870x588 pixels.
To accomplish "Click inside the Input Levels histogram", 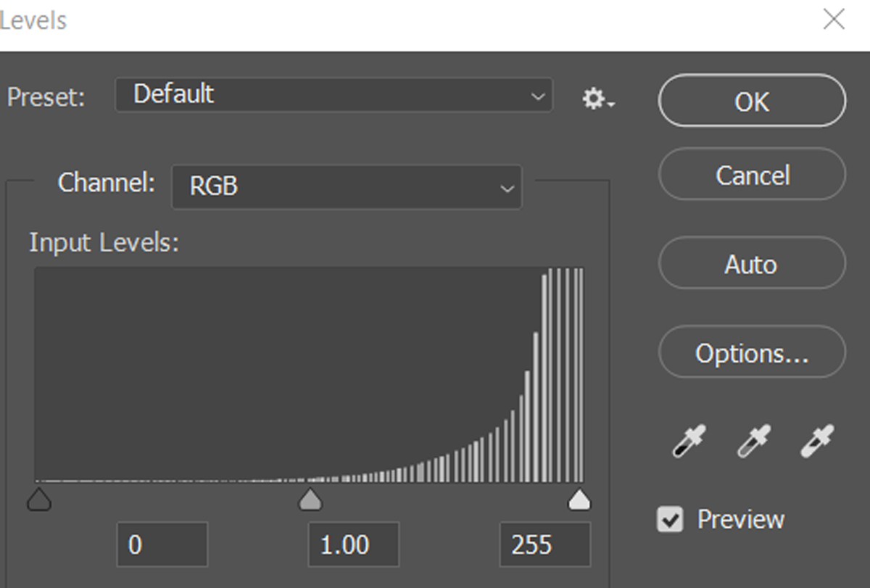I will 310,375.
